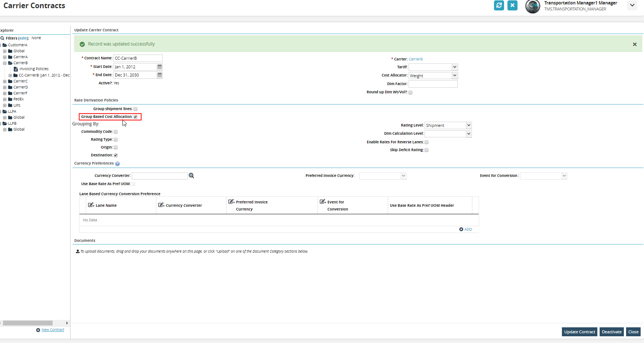Click the Event for Conversion column edit icon

pos(323,202)
